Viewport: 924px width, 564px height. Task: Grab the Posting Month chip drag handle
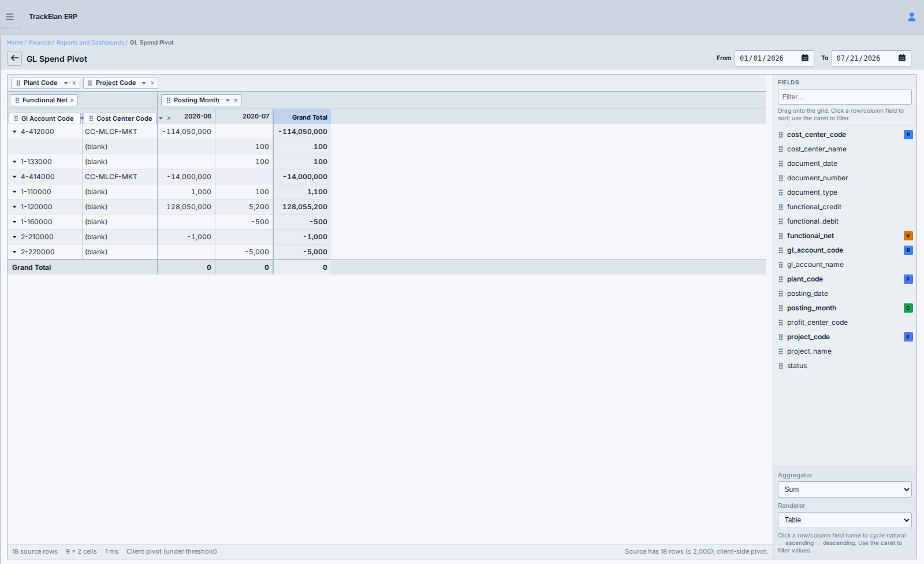(169, 101)
